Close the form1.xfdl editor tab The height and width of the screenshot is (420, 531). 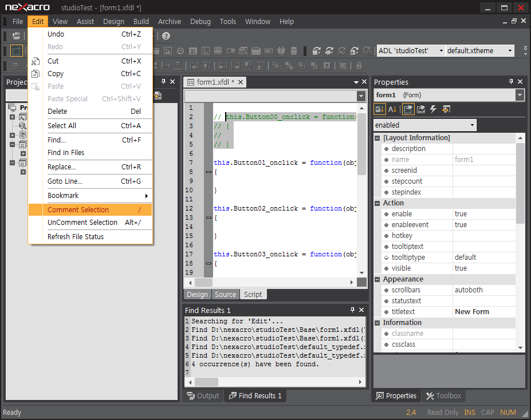(x=241, y=82)
